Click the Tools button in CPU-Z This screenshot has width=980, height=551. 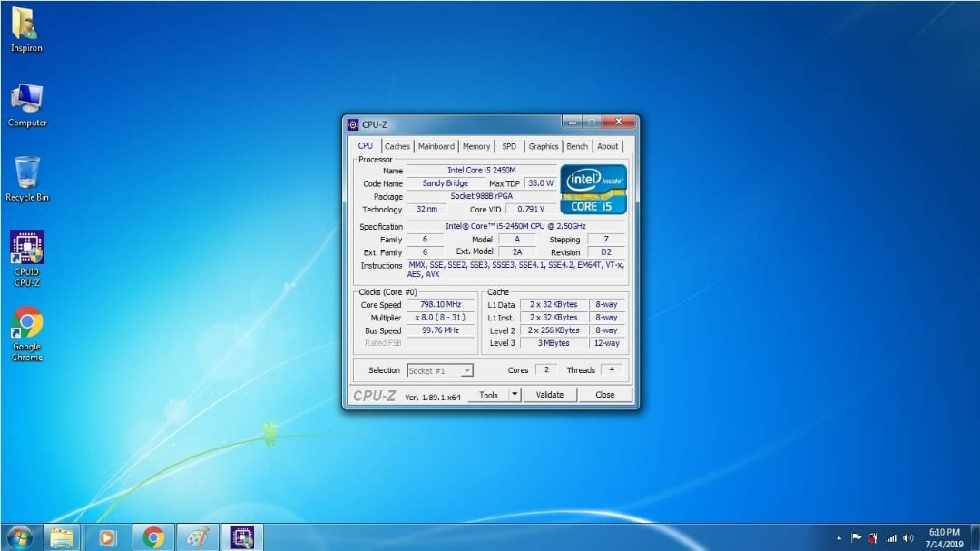coord(488,395)
